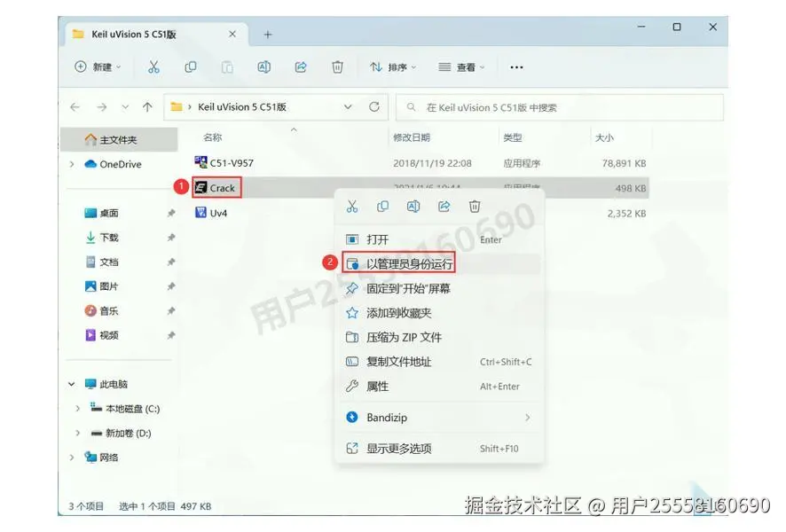Share the Crack file via context menu share icon
The image size is (786, 532).
(x=444, y=206)
